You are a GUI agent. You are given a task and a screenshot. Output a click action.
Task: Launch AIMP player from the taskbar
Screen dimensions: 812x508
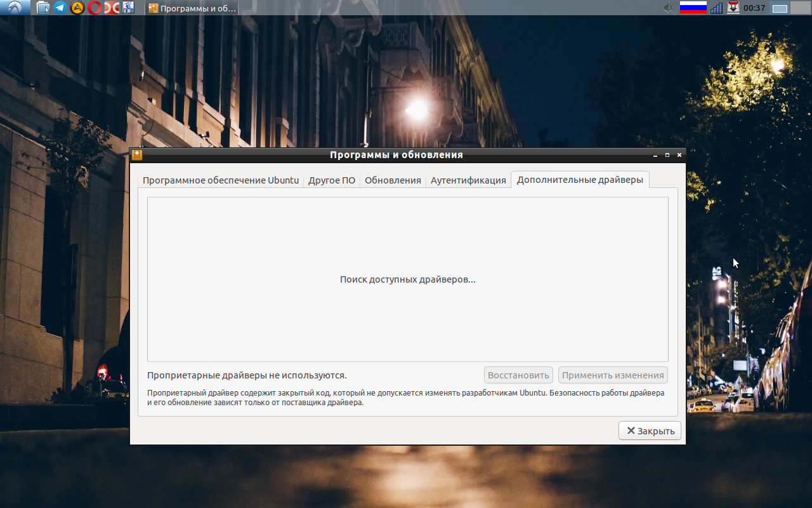76,8
